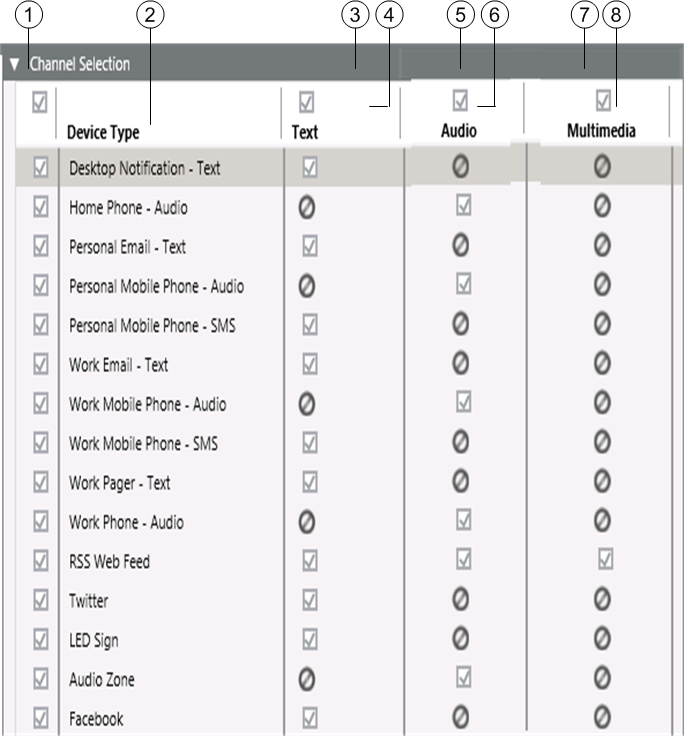Click disabled Text icon for Audio Zone
The height and width of the screenshot is (736, 684).
tap(308, 680)
